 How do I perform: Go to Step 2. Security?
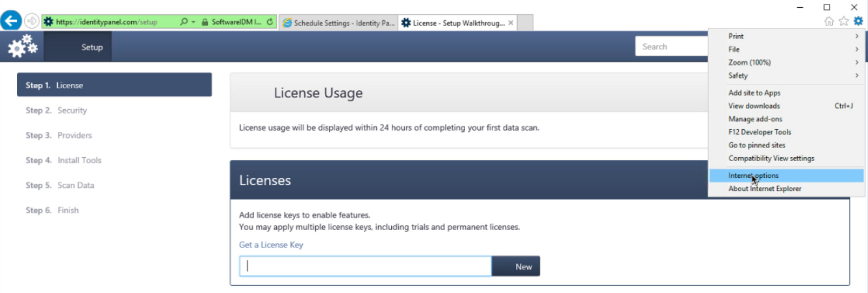pos(56,110)
